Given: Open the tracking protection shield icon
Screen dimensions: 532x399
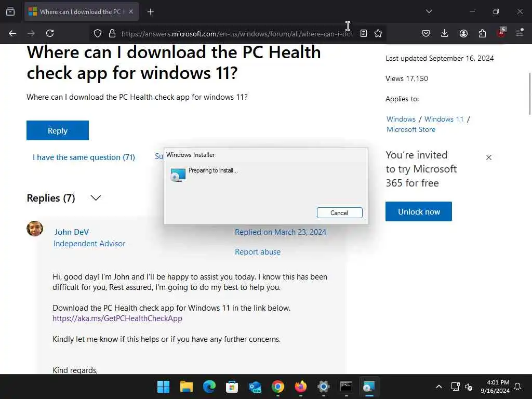Looking at the screenshot, I should point(98,33).
